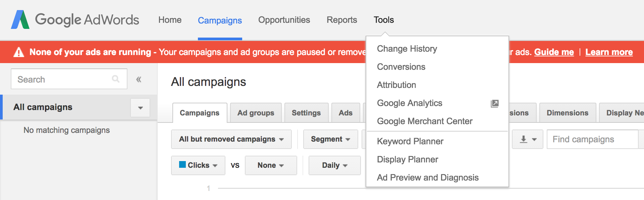Image resolution: width=644 pixels, height=200 pixels.
Task: Open the Reports navigation tab
Action: click(x=342, y=20)
